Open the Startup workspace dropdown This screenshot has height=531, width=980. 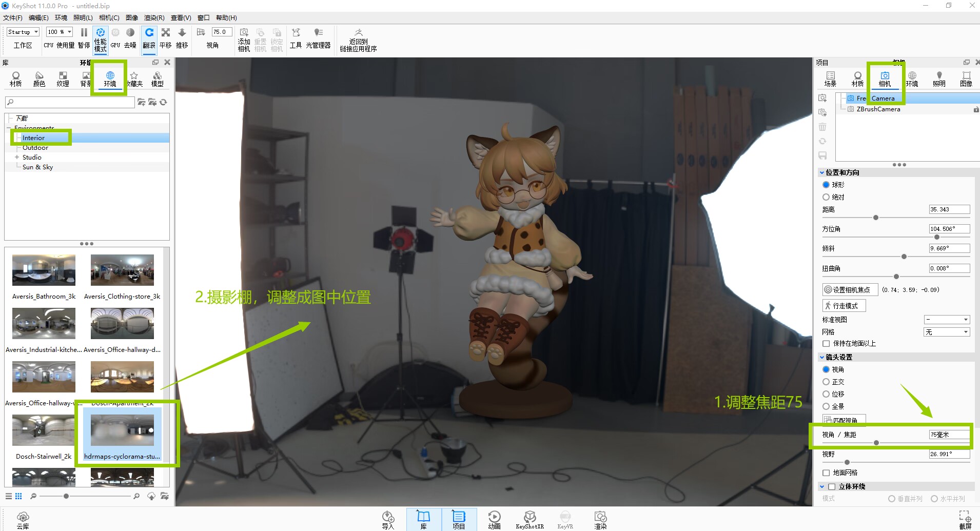(x=23, y=32)
